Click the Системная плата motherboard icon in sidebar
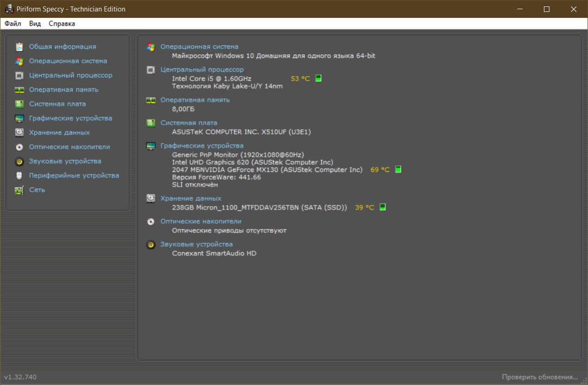This screenshot has width=588, height=385. pyautogui.click(x=19, y=104)
